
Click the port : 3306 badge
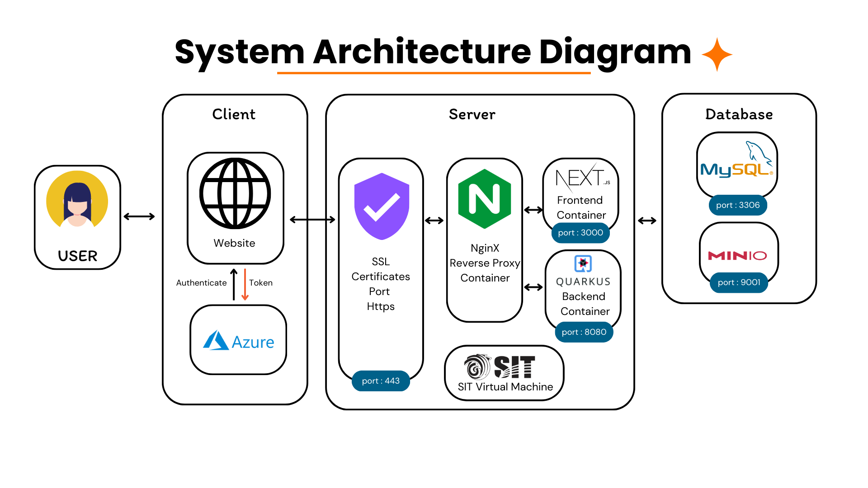(x=738, y=205)
